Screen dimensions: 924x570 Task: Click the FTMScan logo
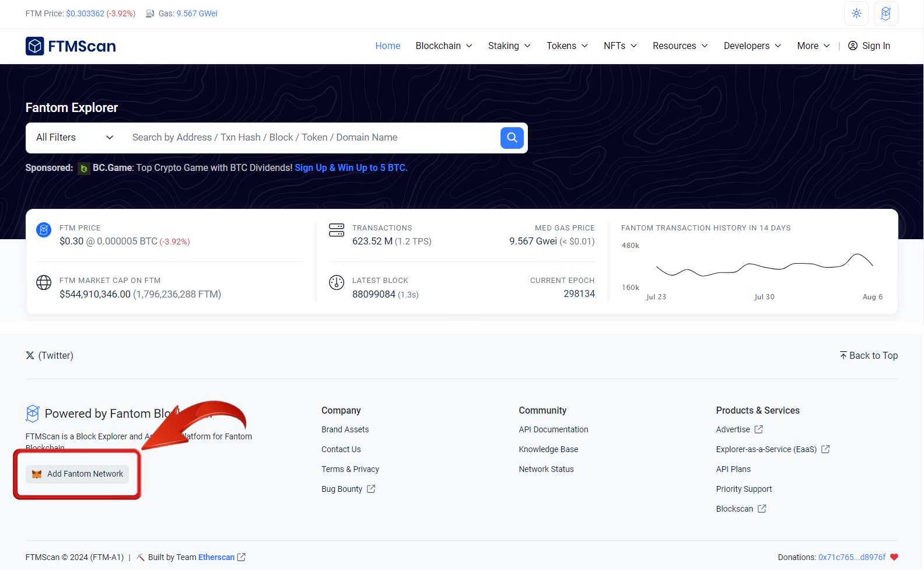71,46
